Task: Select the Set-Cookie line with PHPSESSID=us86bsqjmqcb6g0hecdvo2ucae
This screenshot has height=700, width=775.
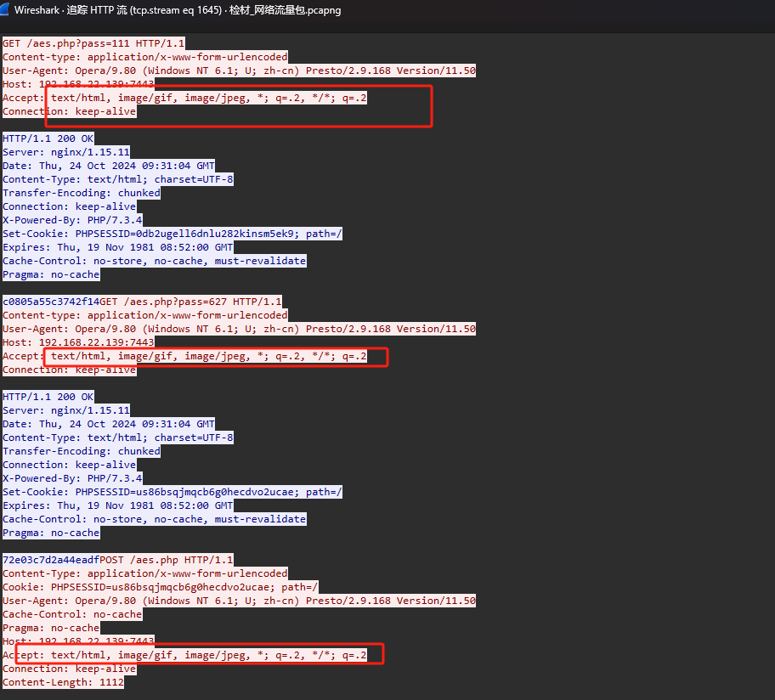Action: point(173,492)
